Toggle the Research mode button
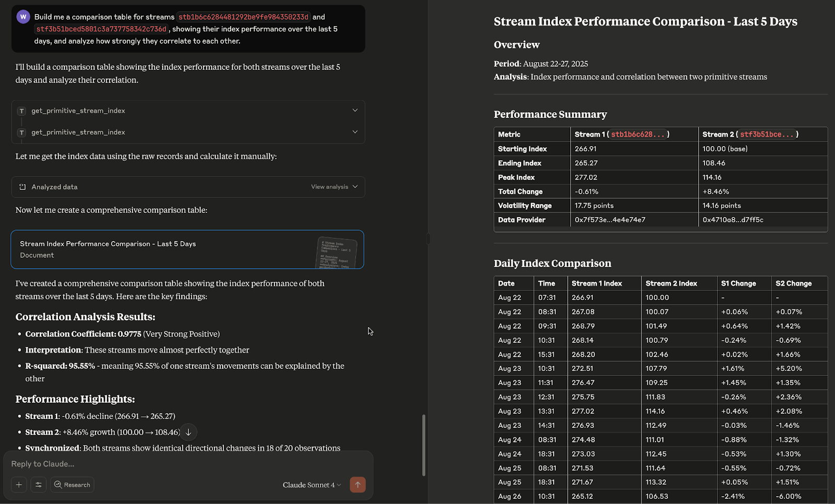This screenshot has width=835, height=504. pyautogui.click(x=72, y=485)
